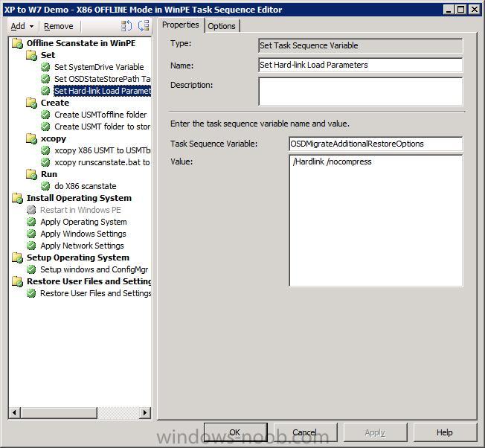Screen dimensions: 485x448
Task: Select the Set OSDStateStorePath step
Action: [102, 79]
